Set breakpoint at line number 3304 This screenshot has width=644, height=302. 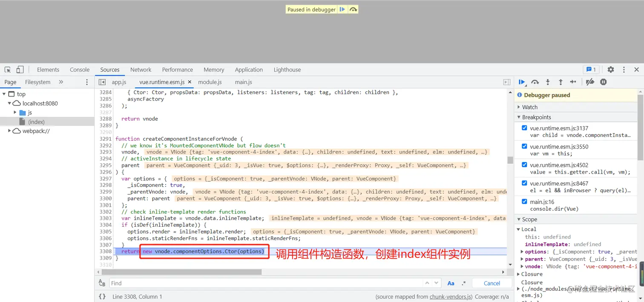pos(106,225)
